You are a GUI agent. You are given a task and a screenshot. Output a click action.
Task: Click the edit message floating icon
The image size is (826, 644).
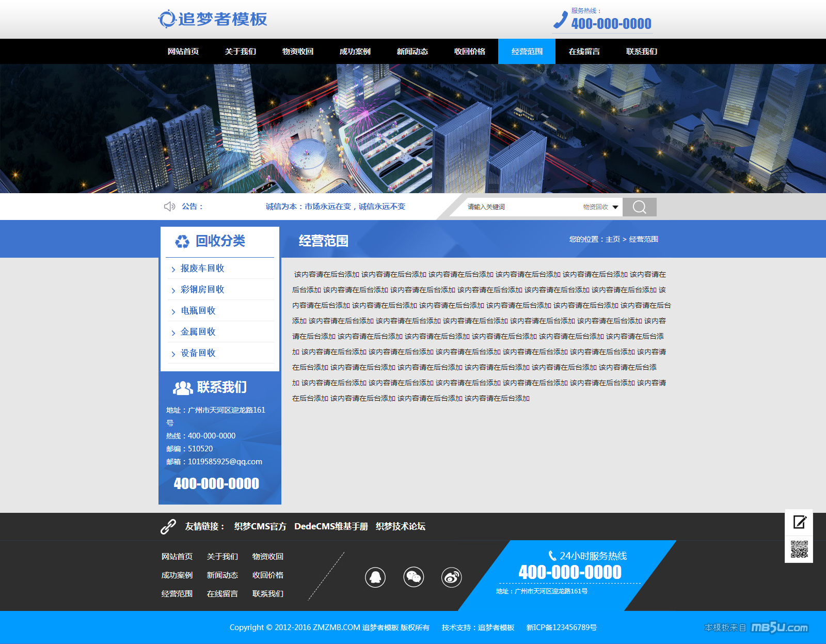click(x=799, y=523)
